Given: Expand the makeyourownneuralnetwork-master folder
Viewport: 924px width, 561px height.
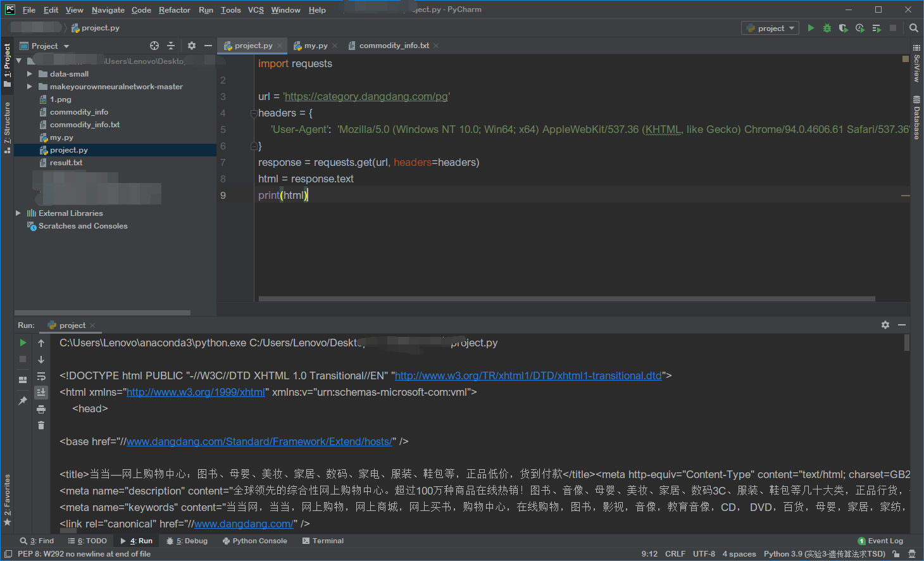Looking at the screenshot, I should [29, 86].
